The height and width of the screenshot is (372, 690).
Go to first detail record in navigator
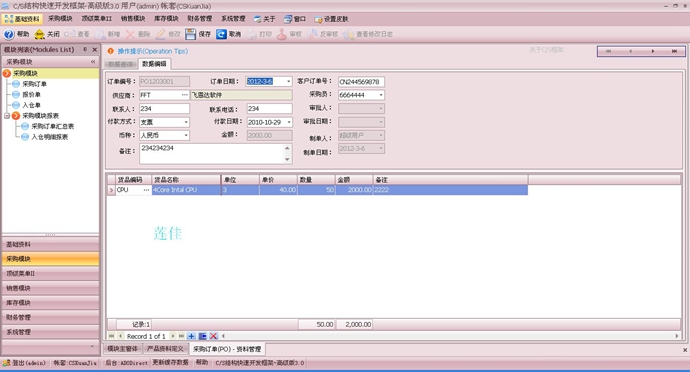tap(111, 336)
